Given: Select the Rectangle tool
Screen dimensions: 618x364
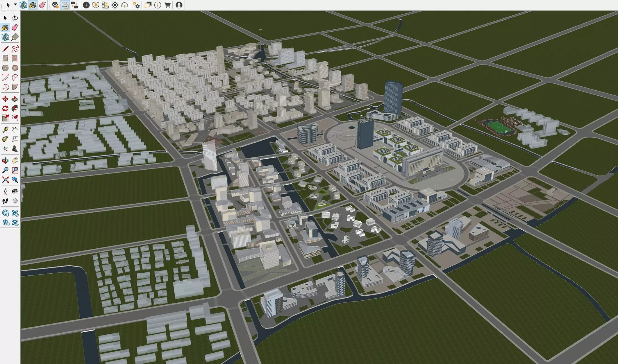Looking at the screenshot, I should pos(5,58).
